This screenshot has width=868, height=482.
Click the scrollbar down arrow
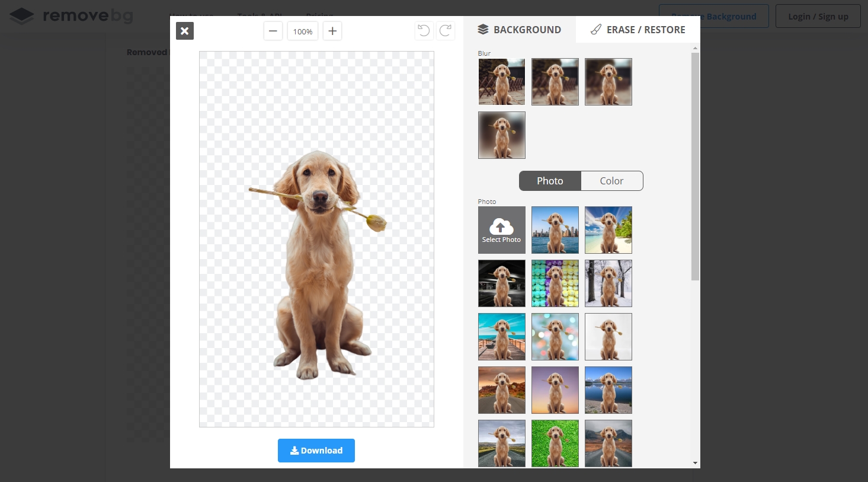click(696, 463)
